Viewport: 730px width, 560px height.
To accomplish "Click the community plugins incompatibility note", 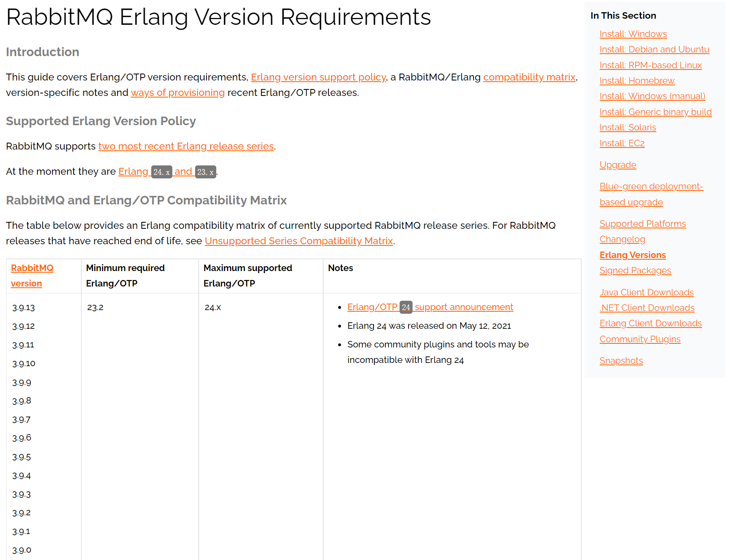I will click(x=438, y=352).
